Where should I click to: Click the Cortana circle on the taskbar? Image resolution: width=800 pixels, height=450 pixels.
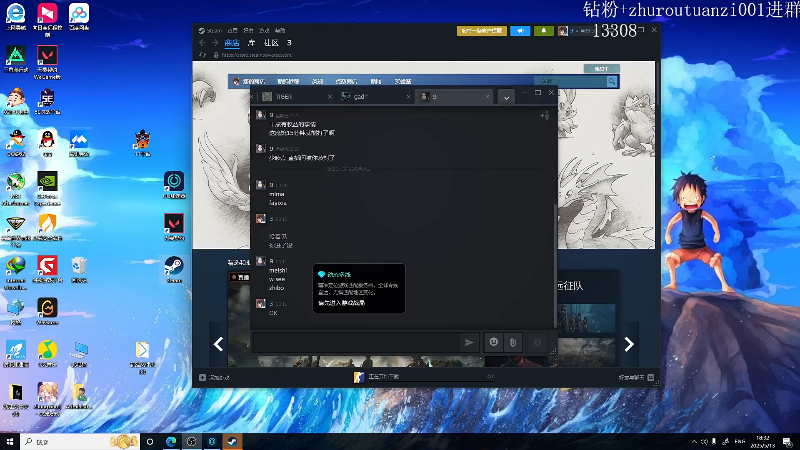click(x=150, y=441)
